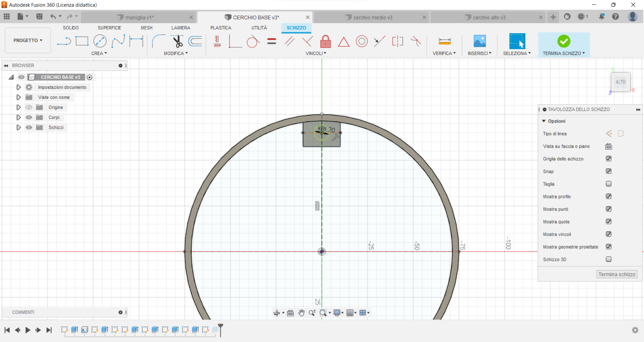Select the Trim scissors tool

pos(177,41)
